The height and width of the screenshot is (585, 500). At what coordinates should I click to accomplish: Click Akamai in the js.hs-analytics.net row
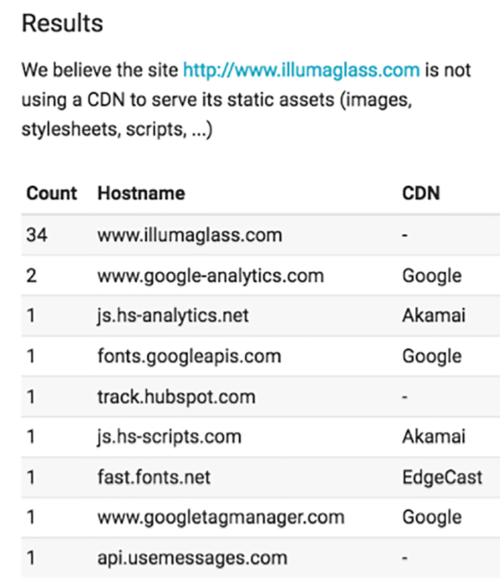[434, 315]
